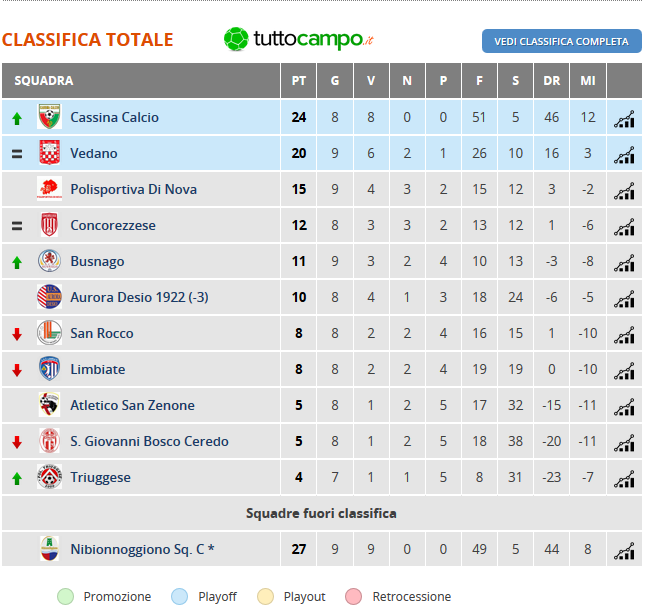The image size is (647, 611).
Task: Open Triuggese's trend chart icon
Action: [x=624, y=479]
